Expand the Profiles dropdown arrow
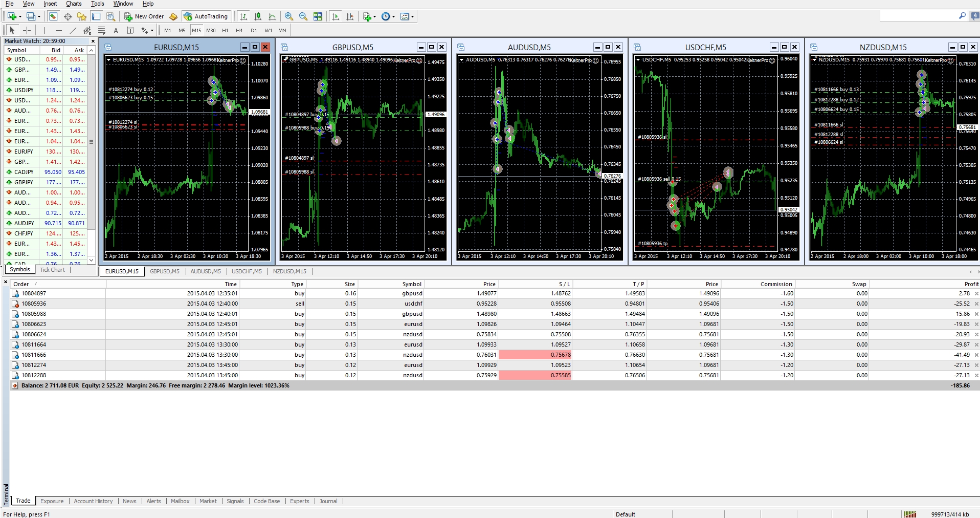 [39, 16]
